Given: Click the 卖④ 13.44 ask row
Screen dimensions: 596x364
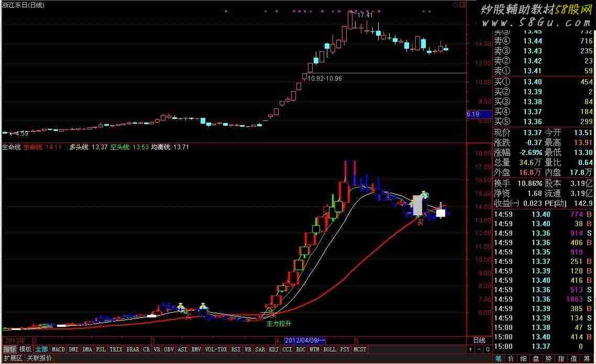Looking at the screenshot, I should tap(543, 41).
